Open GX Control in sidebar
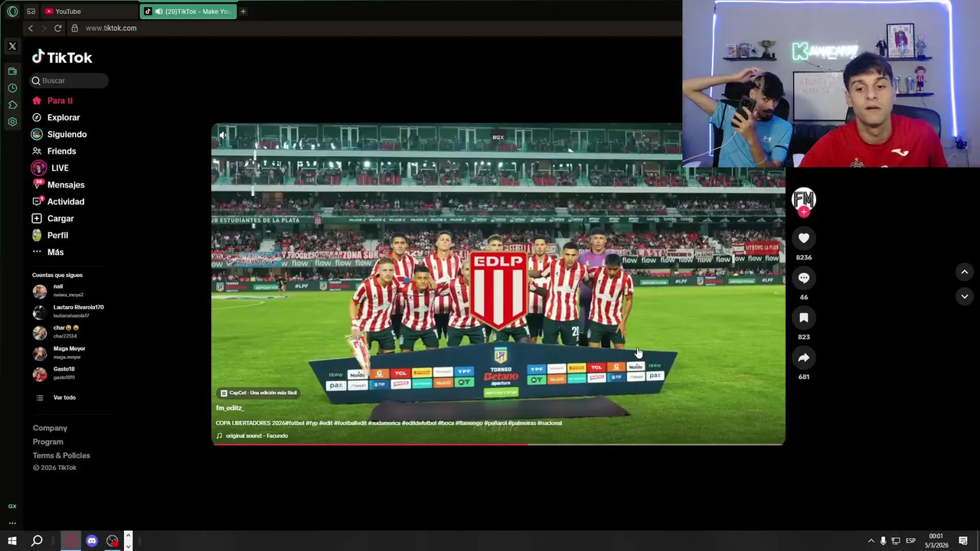The image size is (980, 551). point(12,506)
